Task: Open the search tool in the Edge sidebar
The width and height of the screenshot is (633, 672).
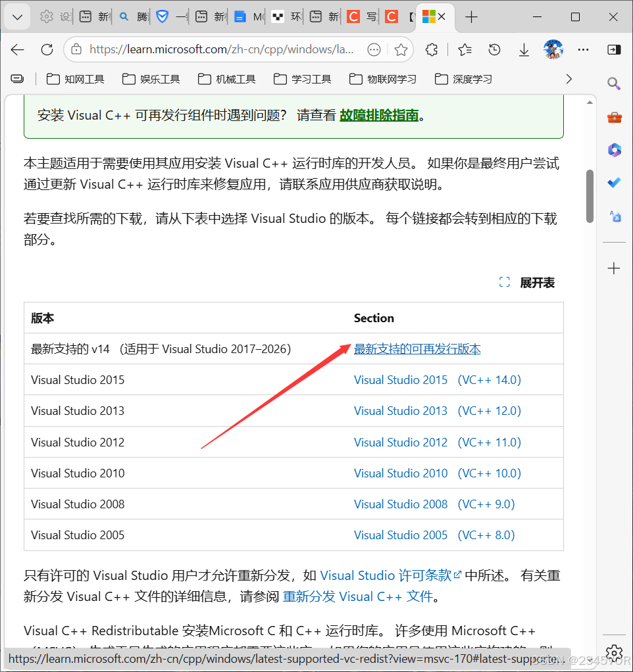Action: coord(614,84)
